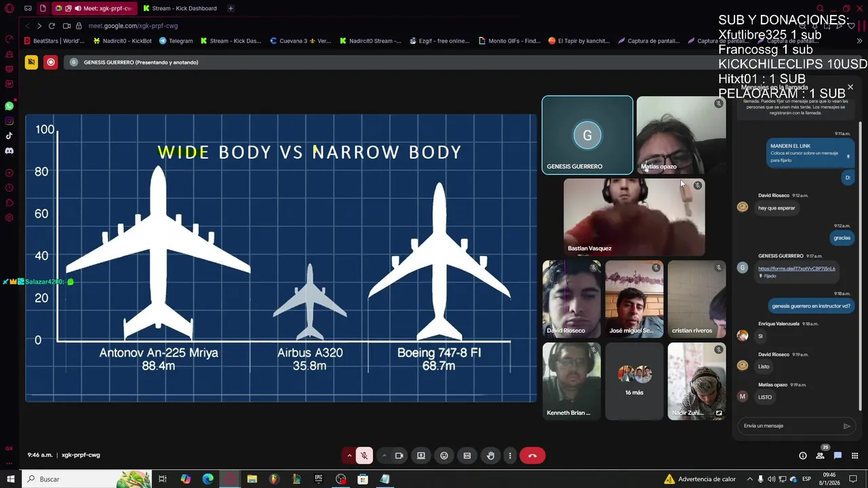Screen dimensions: 868x488
Task: Switch to Stream - Kick Dashboard tab
Action: click(180, 8)
